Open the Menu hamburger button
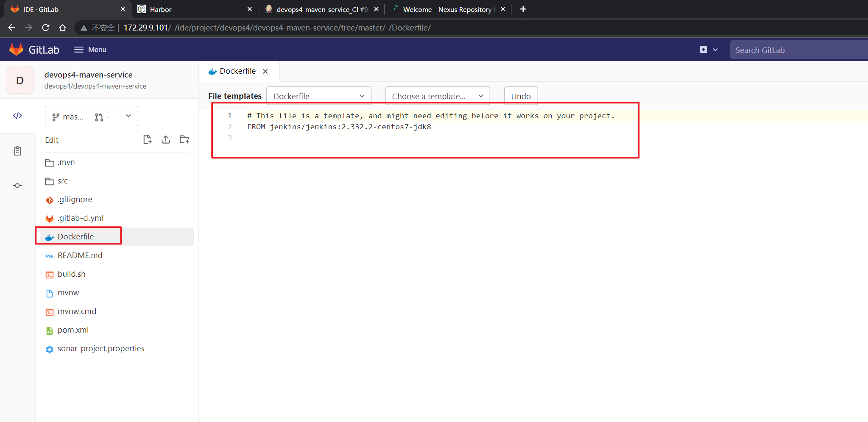Viewport: 868px width, 422px height. 90,50
